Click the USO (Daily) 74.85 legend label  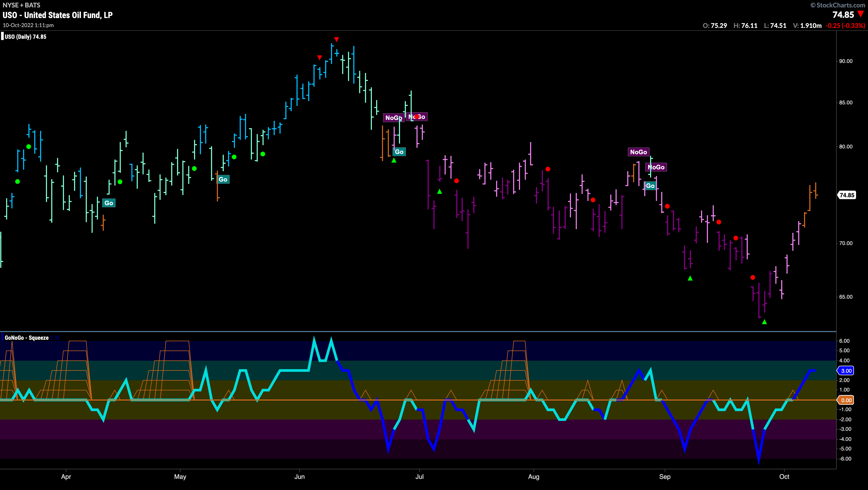25,37
